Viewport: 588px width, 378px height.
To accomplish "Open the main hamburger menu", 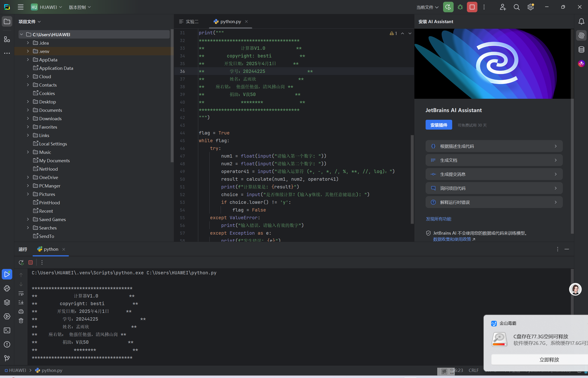I will click(21, 7).
